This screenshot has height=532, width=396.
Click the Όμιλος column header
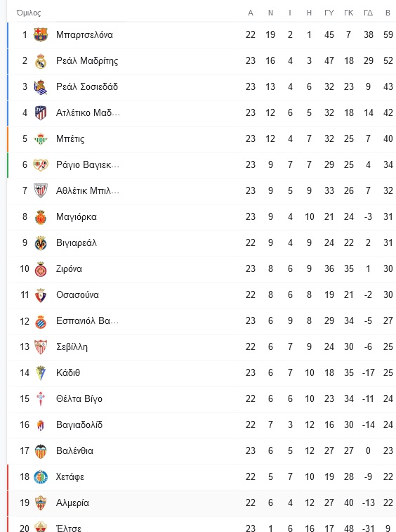(x=29, y=13)
